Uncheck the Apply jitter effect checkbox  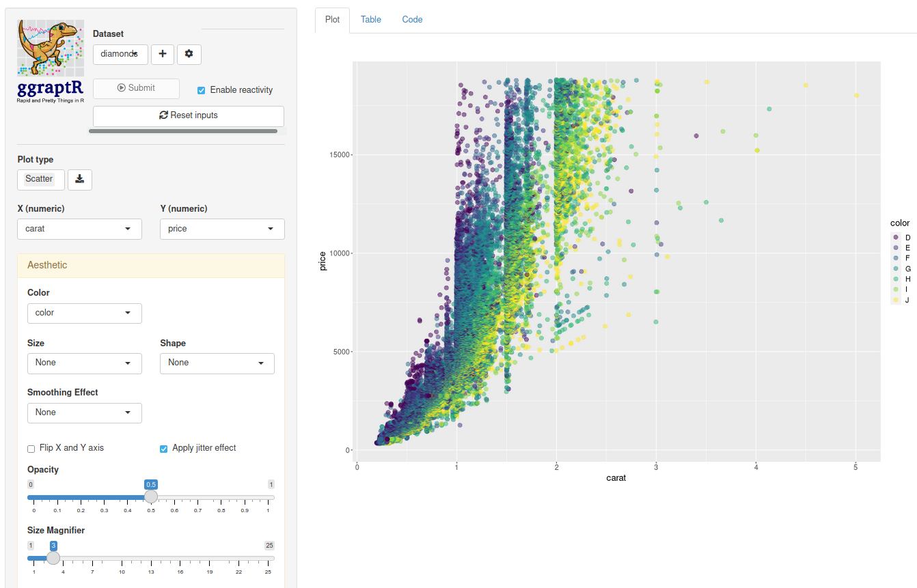tap(164, 449)
